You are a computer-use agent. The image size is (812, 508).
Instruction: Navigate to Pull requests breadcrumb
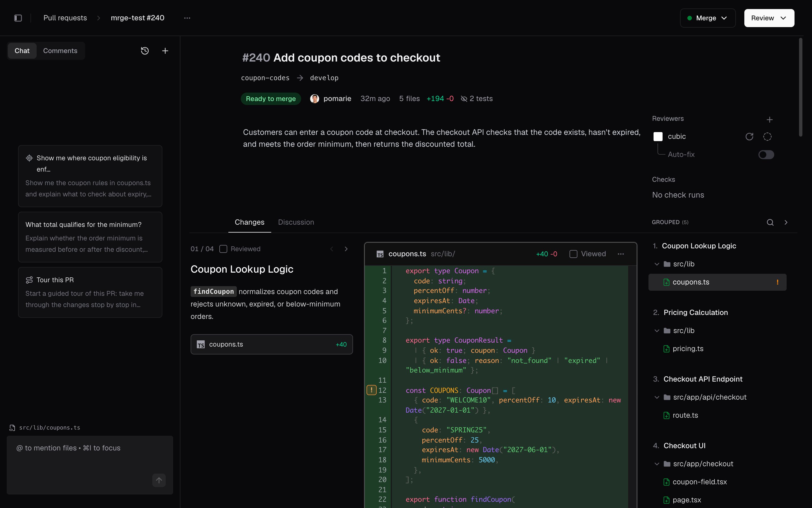click(65, 18)
